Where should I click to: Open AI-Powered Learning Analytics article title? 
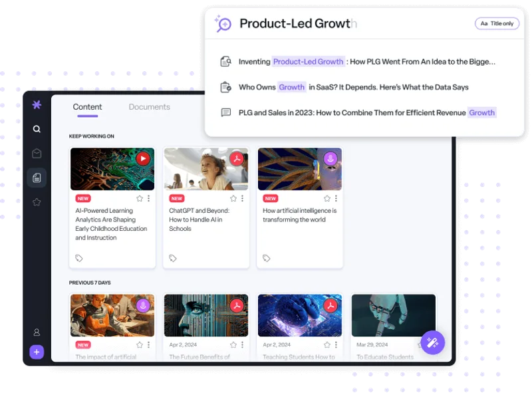[111, 224]
